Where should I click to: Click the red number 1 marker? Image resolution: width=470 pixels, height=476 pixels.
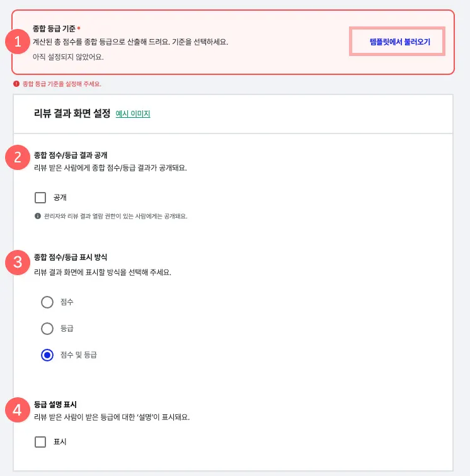(x=18, y=42)
